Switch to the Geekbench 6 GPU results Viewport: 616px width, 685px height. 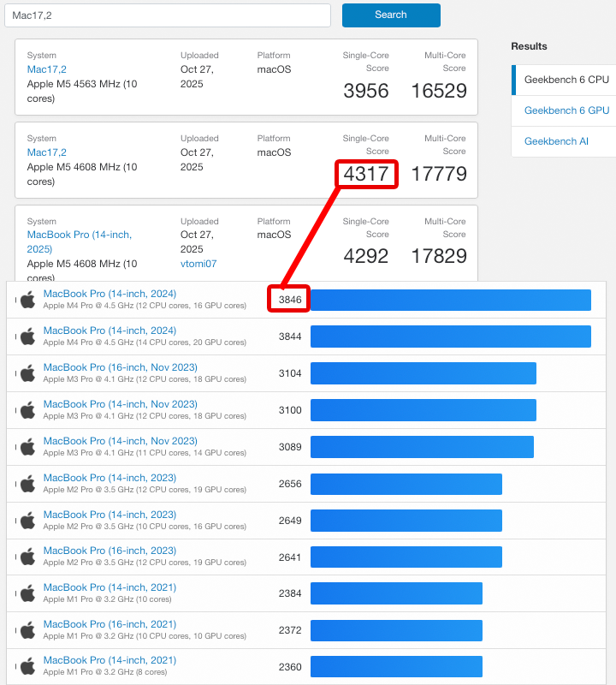[x=566, y=110]
